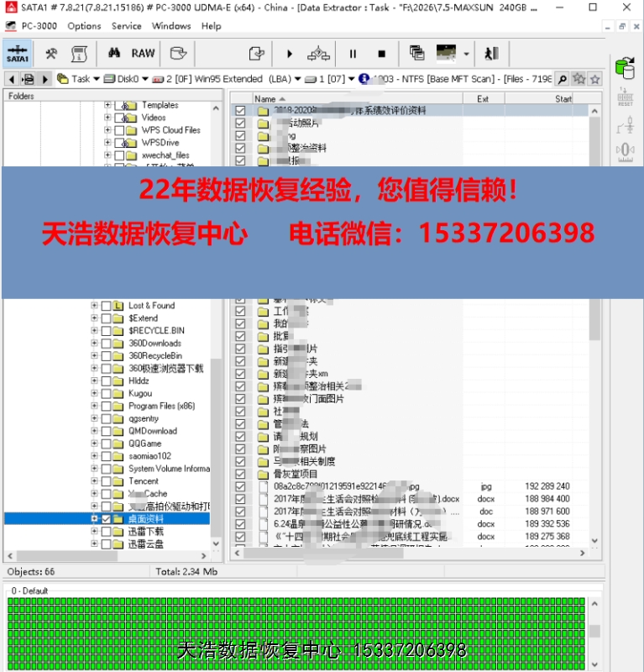Stop the current process
644x672 pixels.
click(381, 54)
